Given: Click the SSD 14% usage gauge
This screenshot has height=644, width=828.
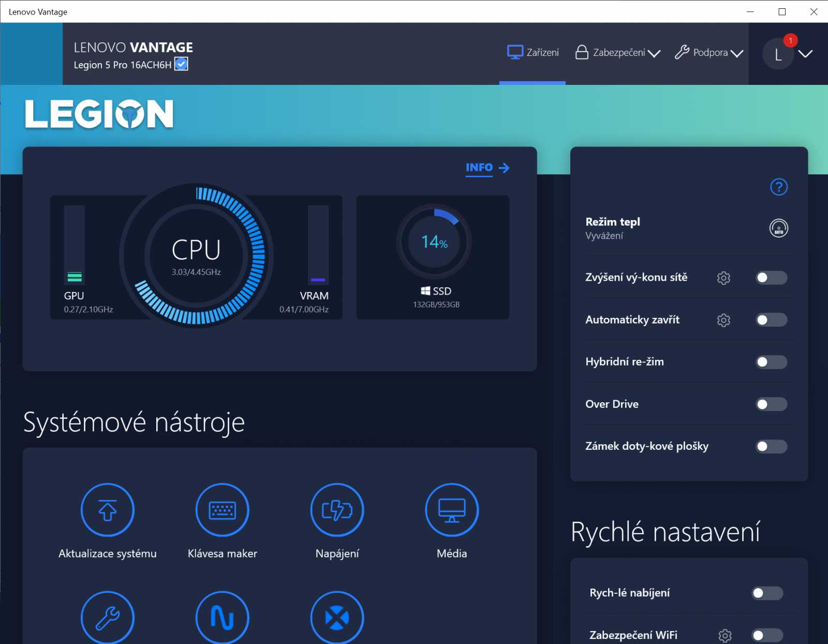Looking at the screenshot, I should [x=434, y=242].
